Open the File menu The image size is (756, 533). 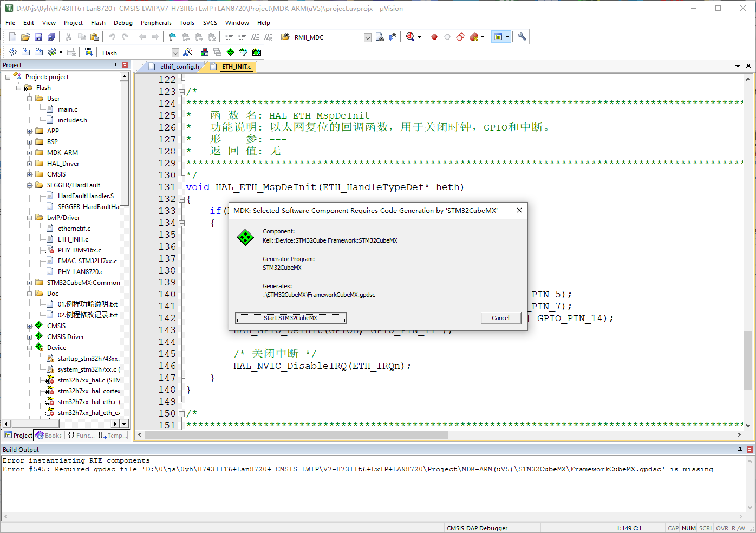(x=10, y=23)
